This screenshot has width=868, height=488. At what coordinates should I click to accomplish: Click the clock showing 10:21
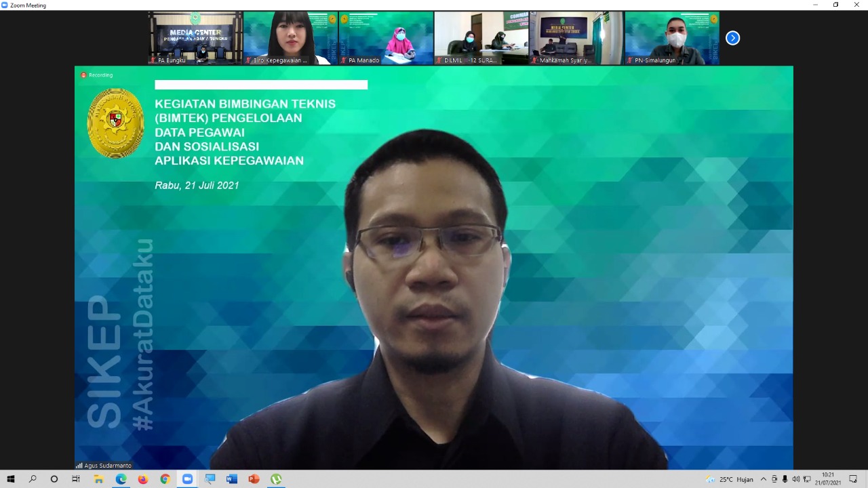[x=829, y=479]
